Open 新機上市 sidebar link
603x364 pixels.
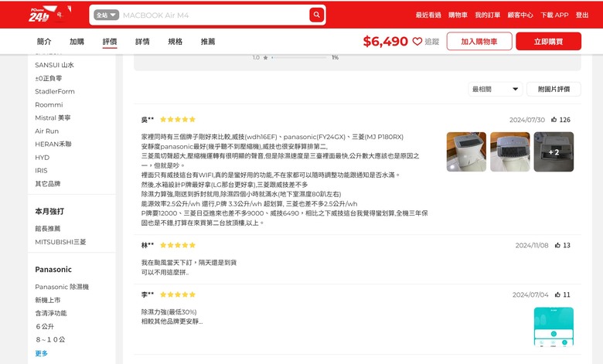[x=48, y=300]
